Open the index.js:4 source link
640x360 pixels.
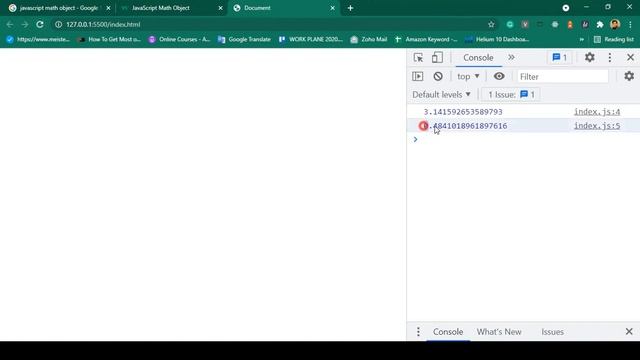click(x=597, y=112)
